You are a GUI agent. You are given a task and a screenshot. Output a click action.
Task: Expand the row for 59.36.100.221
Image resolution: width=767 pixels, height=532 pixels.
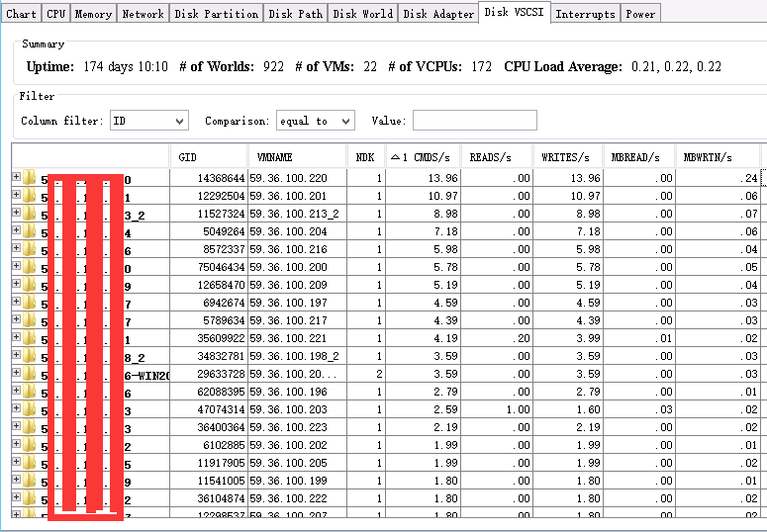[16, 337]
